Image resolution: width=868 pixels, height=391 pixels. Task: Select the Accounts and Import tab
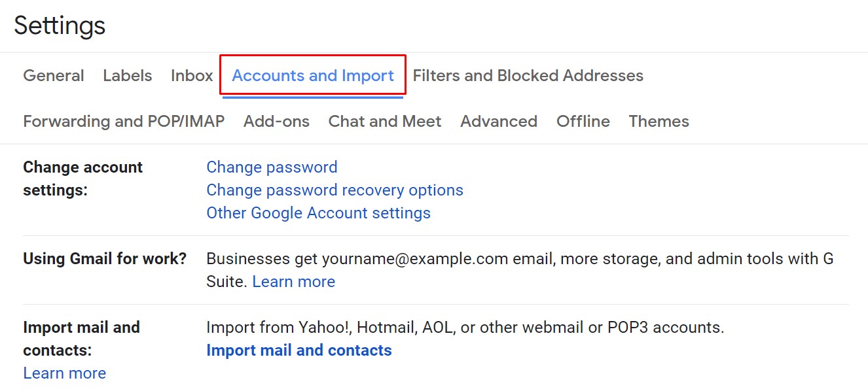313,76
